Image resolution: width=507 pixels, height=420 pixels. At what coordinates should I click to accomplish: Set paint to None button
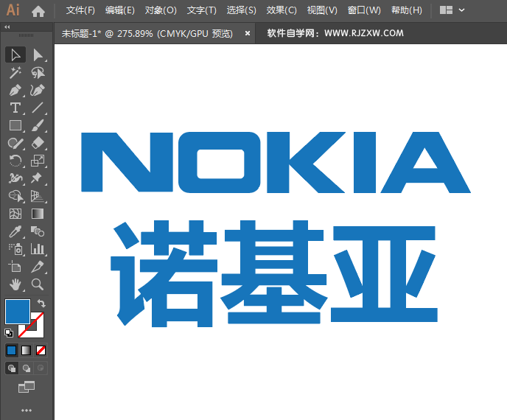pos(41,350)
